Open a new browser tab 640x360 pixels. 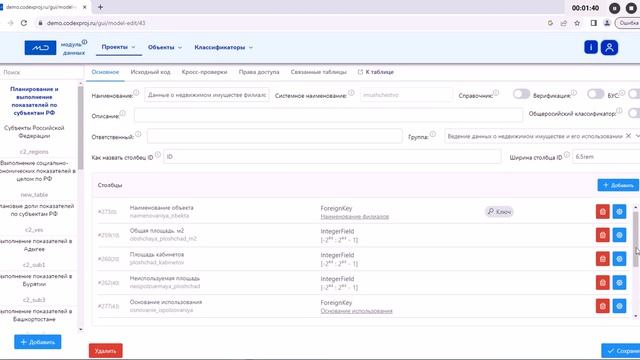point(100,7)
